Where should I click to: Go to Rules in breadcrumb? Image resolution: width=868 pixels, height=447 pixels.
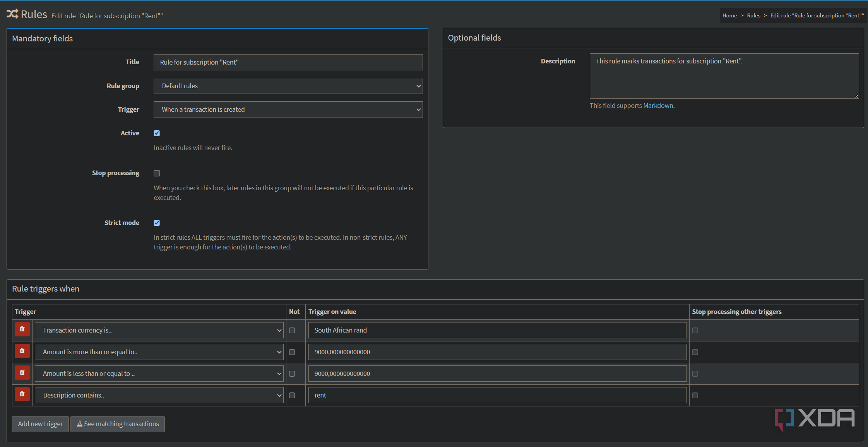coord(753,15)
